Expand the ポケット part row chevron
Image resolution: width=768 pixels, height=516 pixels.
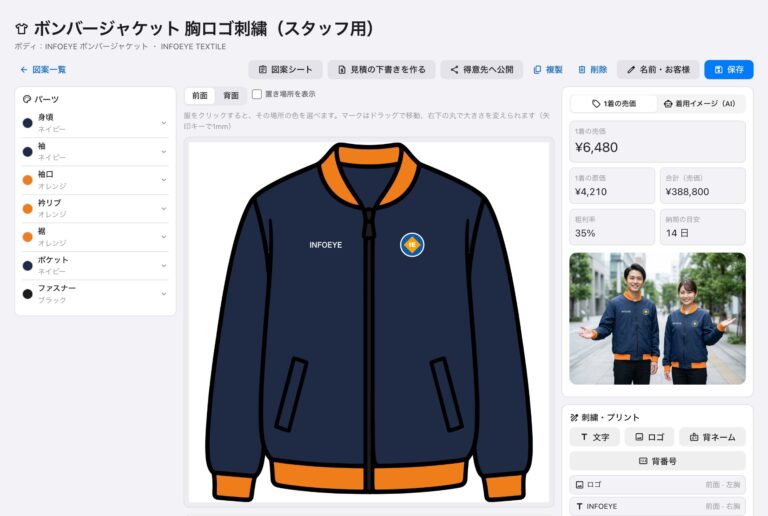tap(164, 265)
